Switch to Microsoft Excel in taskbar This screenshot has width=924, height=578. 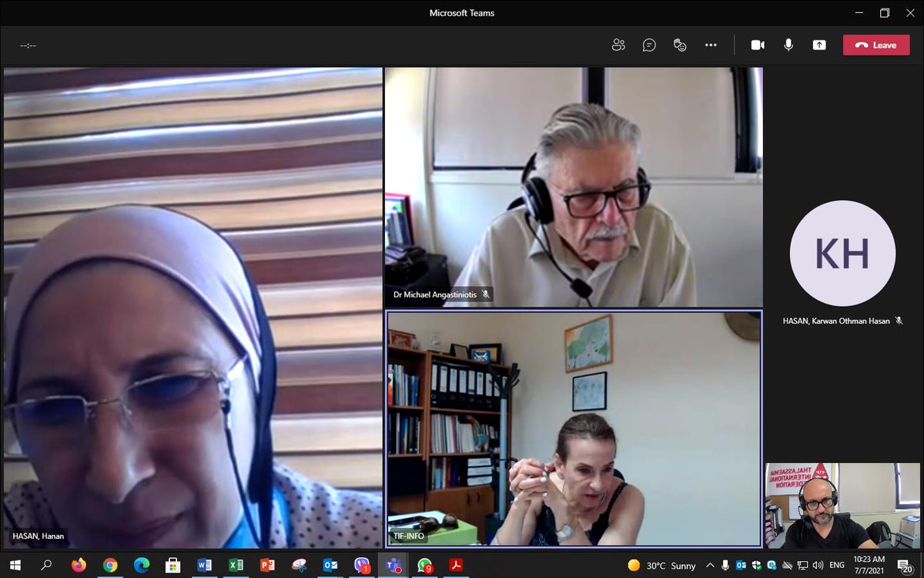[x=236, y=565]
